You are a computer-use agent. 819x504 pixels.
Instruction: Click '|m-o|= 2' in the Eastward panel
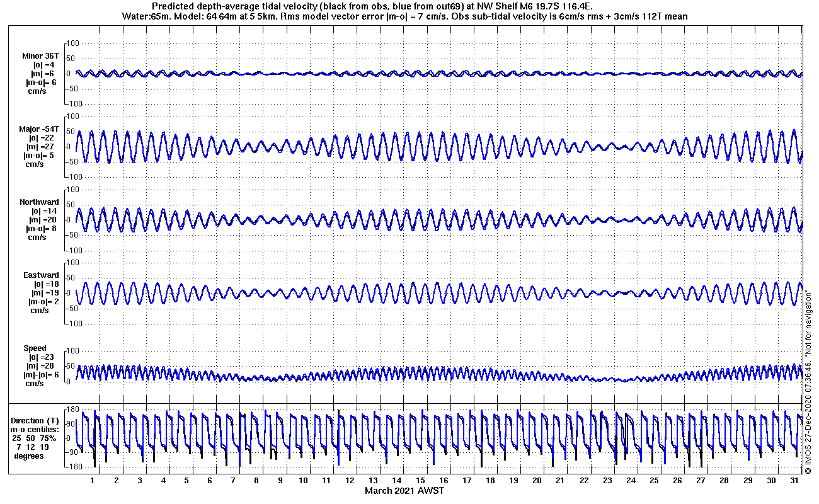[x=43, y=301]
